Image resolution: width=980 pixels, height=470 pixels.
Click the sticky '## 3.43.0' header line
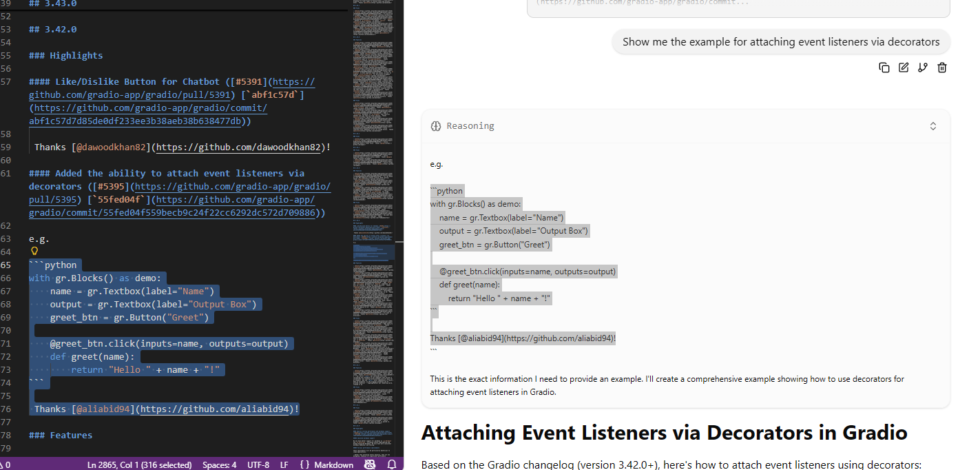[53, 3]
